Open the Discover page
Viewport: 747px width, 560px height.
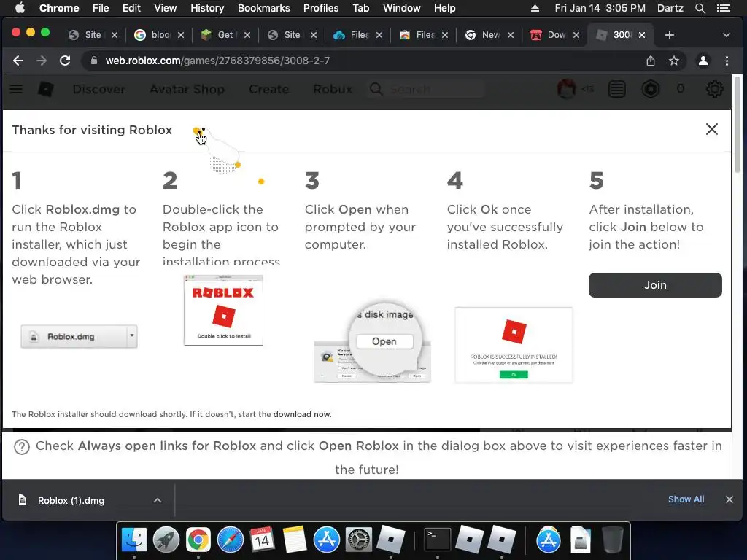point(99,89)
